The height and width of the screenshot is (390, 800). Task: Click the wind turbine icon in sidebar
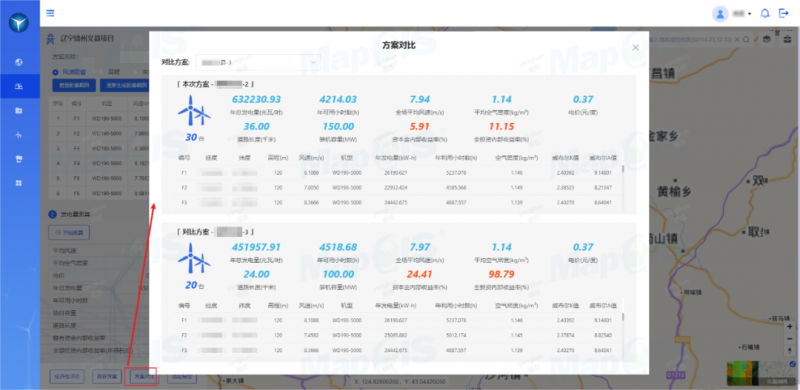pyautogui.click(x=19, y=135)
